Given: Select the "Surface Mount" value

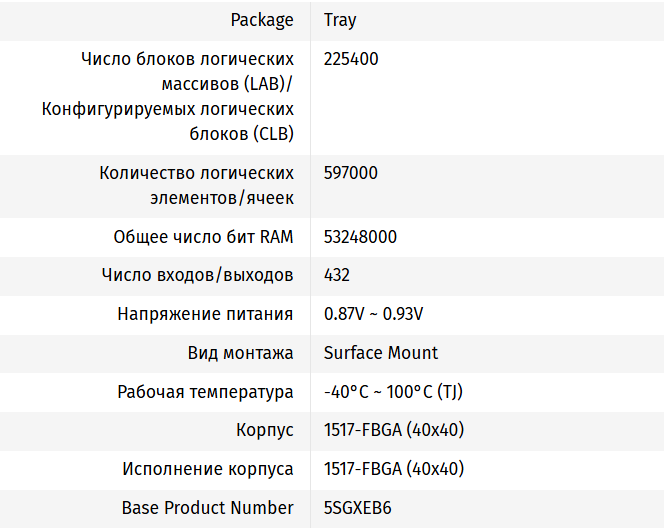Looking at the screenshot, I should click(381, 353).
